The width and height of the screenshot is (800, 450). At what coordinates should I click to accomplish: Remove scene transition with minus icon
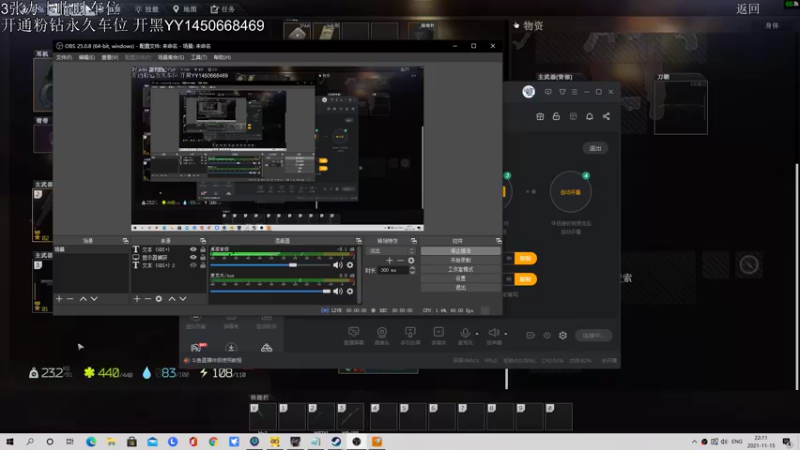(400, 261)
